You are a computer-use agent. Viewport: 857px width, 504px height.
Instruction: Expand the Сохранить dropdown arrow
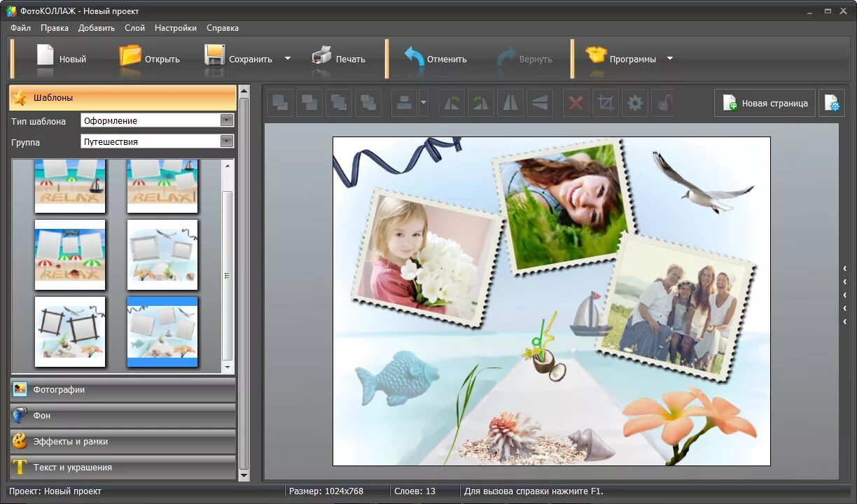coord(287,59)
